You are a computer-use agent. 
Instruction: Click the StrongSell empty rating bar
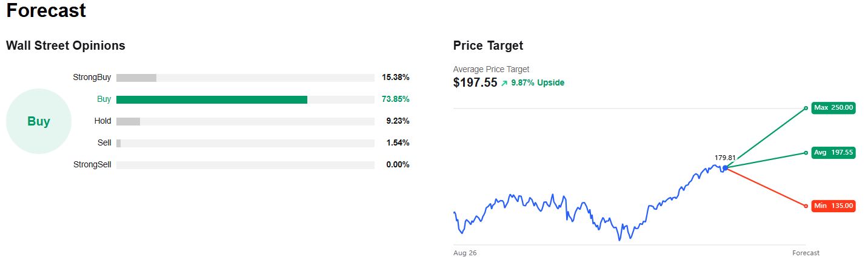[245, 165]
